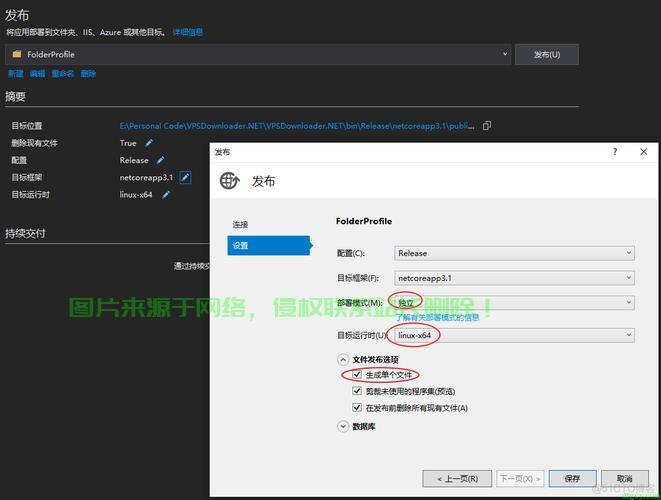Click the globe publish icon in dialog header
Image resolution: width=661 pixels, height=500 pixels.
tap(230, 181)
